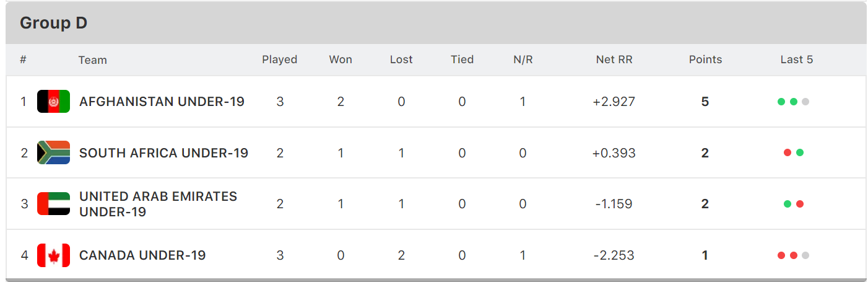Image resolution: width=868 pixels, height=282 pixels.
Task: Click Afghanistan's first green Last 5 dot
Action: click(x=781, y=102)
